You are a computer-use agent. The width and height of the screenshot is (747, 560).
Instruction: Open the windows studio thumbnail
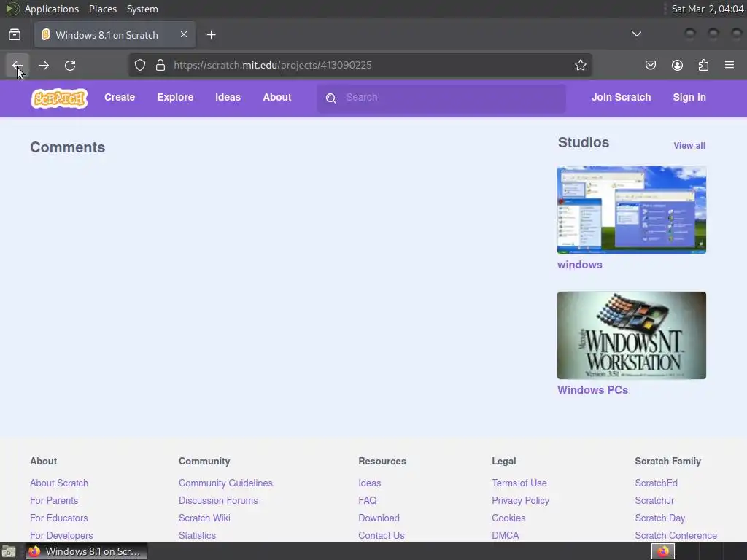pos(631,209)
